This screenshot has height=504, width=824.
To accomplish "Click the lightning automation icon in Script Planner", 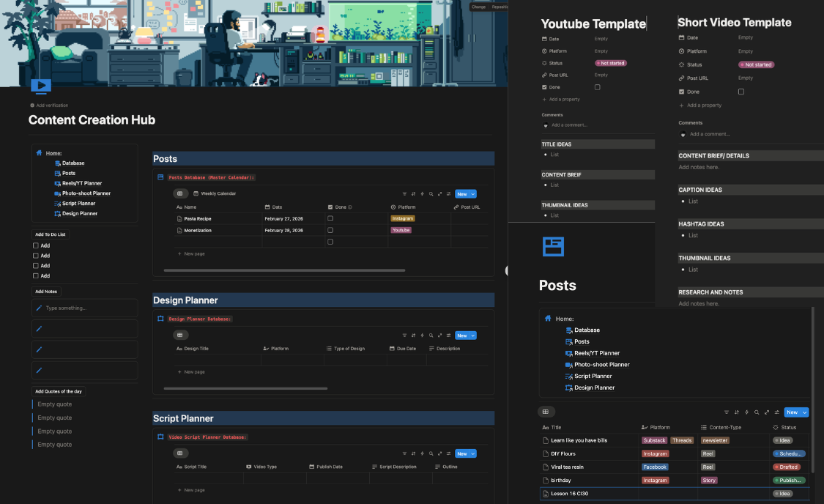I will pyautogui.click(x=422, y=453).
